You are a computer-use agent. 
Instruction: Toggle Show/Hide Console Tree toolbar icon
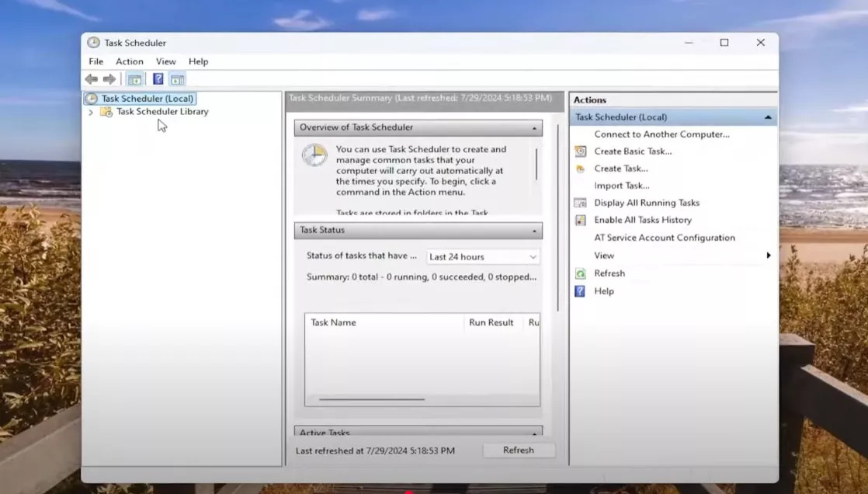tap(134, 79)
